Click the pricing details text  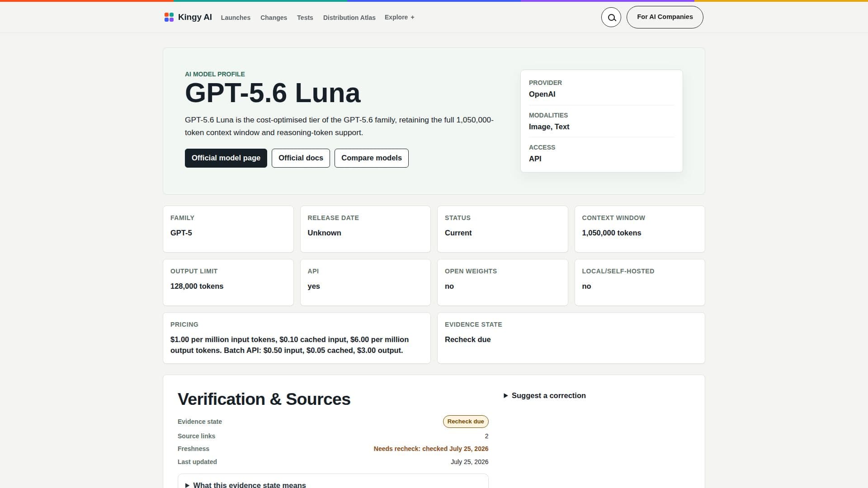[289, 345]
